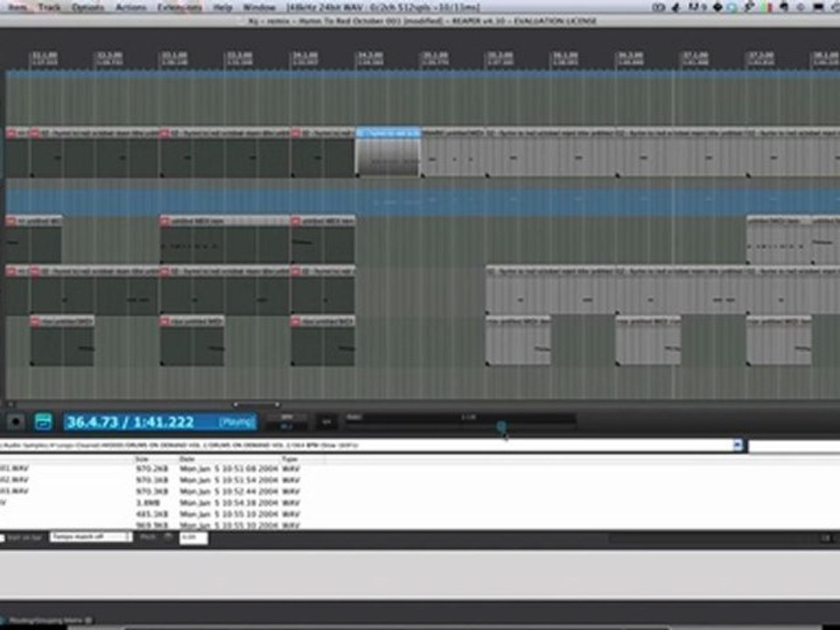This screenshot has width=840, height=630.
Task: Open the Extensions menu
Action: (x=179, y=8)
